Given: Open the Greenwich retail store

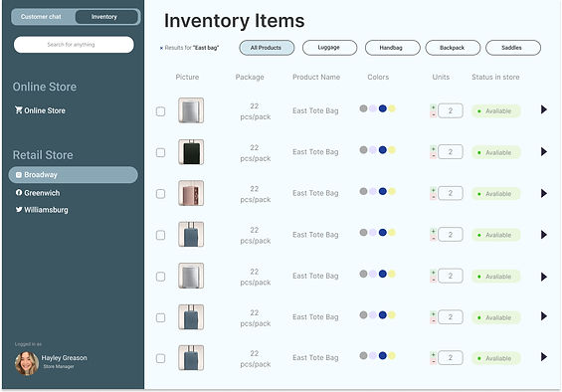Looking at the screenshot, I should (38, 193).
